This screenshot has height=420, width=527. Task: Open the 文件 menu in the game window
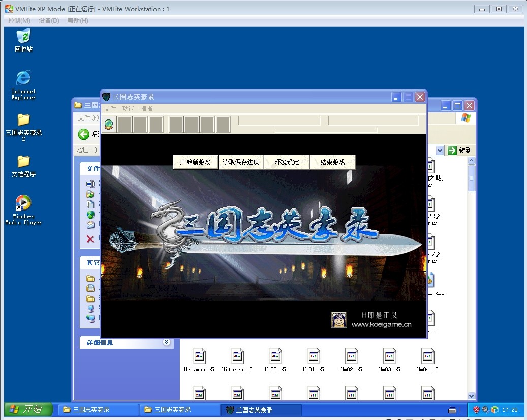coord(110,109)
